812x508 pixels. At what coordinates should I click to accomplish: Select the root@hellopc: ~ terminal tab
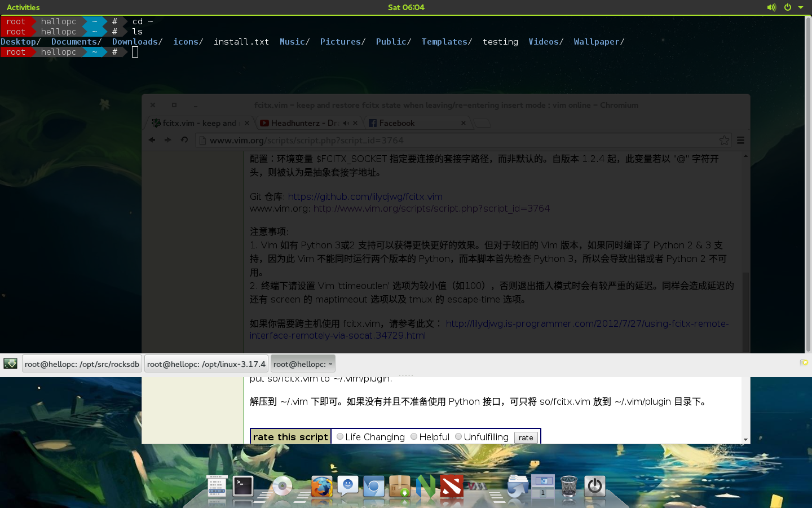point(303,364)
